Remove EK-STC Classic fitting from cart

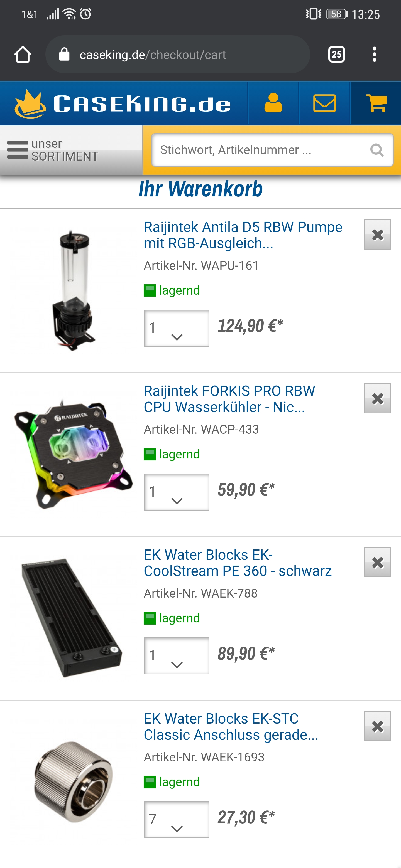(x=377, y=726)
